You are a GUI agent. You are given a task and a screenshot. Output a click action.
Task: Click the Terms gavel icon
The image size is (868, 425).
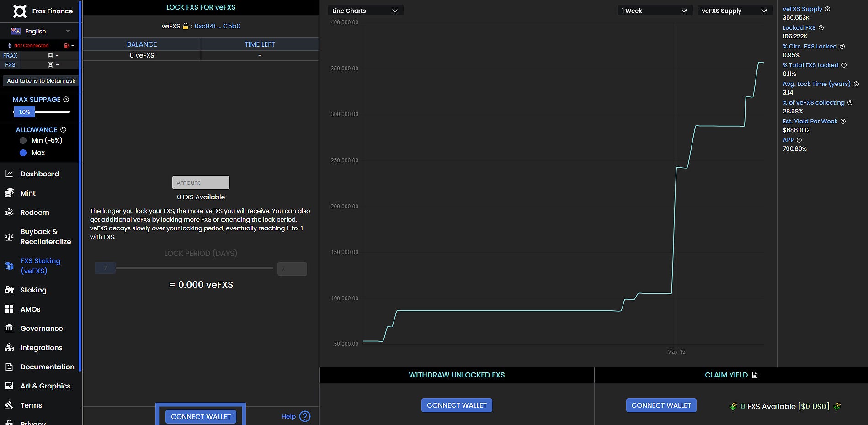[x=9, y=405]
